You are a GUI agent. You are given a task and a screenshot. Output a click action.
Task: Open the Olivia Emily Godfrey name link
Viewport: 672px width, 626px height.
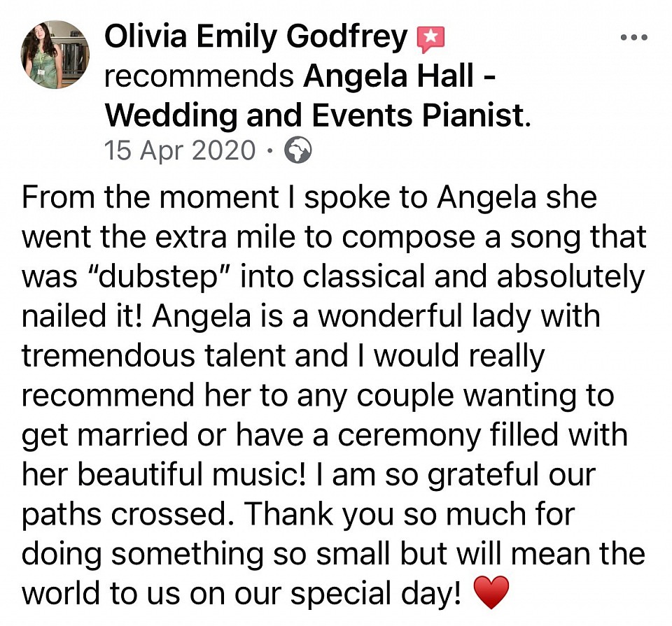[255, 38]
